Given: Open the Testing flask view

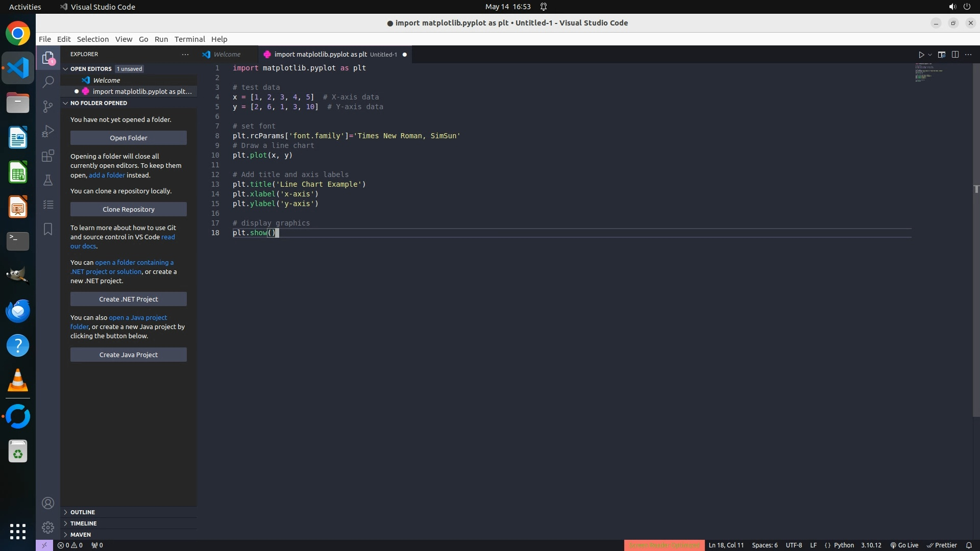Looking at the screenshot, I should pyautogui.click(x=48, y=180).
